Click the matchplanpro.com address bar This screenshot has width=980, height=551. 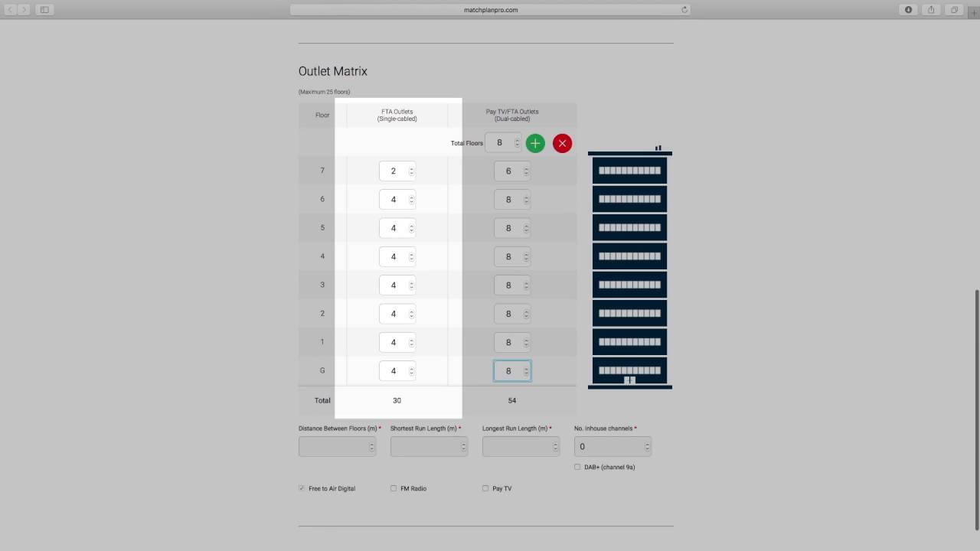pyautogui.click(x=490, y=10)
